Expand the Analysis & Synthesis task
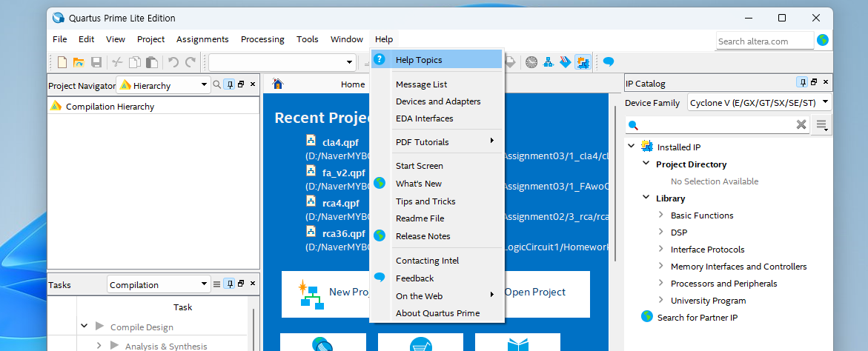 coord(99,346)
